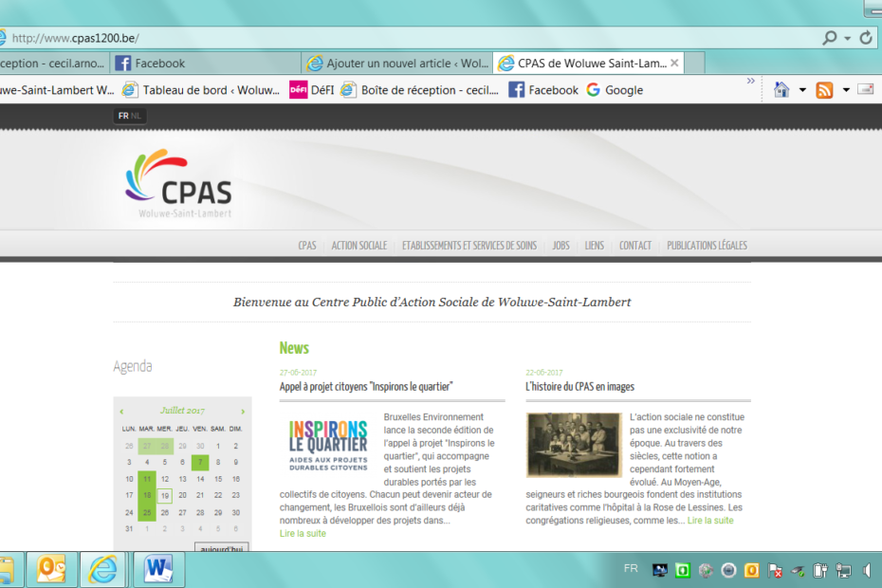The height and width of the screenshot is (588, 882).
Task: Open the JOBS menu item
Action: [x=560, y=246]
